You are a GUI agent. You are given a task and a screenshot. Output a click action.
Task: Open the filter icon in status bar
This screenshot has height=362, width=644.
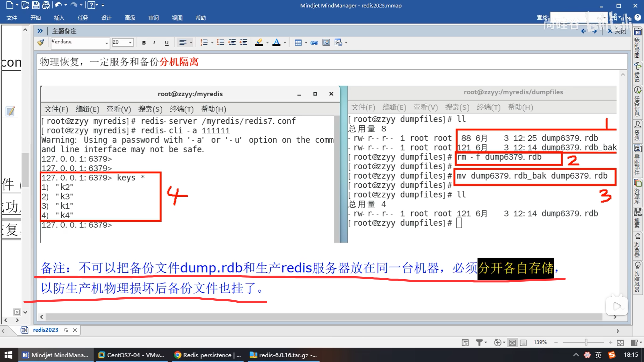tap(479, 342)
